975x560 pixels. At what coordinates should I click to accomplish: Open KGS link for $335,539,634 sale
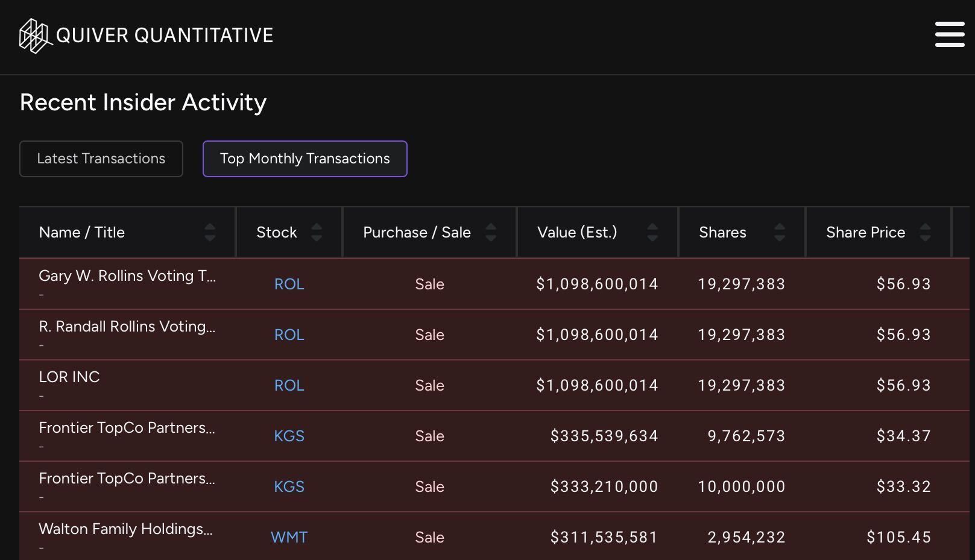[x=289, y=436]
